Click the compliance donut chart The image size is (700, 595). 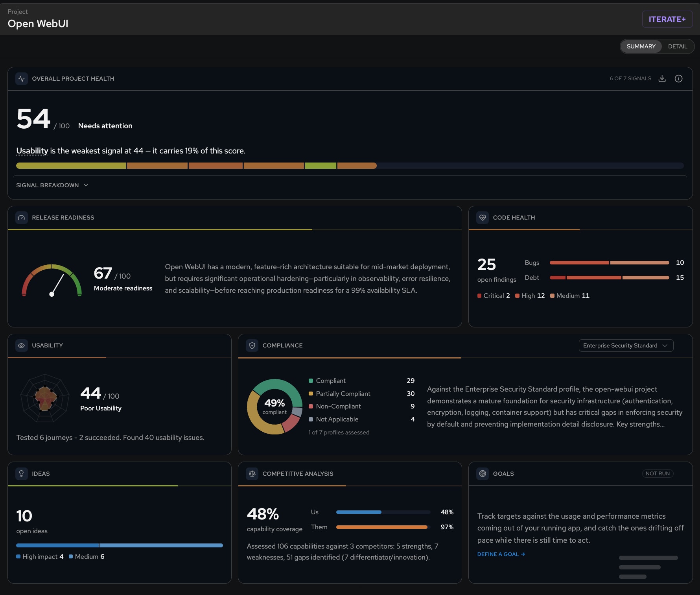pyautogui.click(x=274, y=407)
